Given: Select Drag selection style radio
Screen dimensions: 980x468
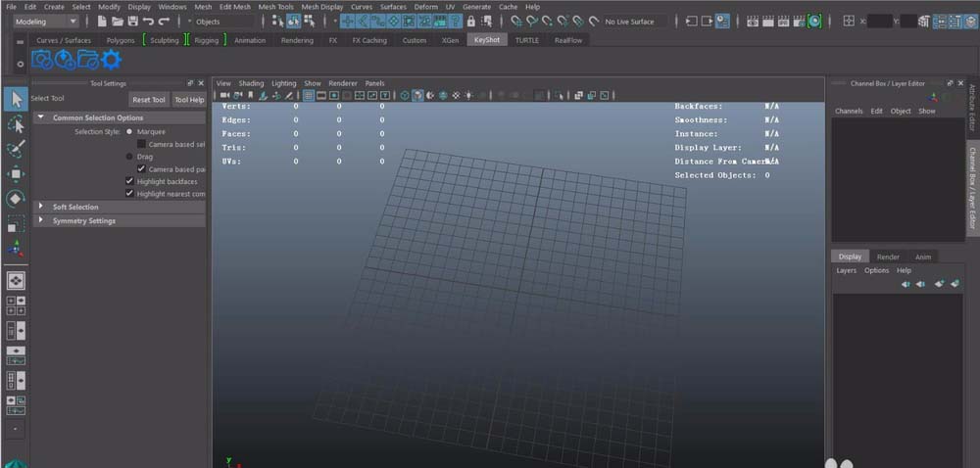Looking at the screenshot, I should pyautogui.click(x=129, y=157).
